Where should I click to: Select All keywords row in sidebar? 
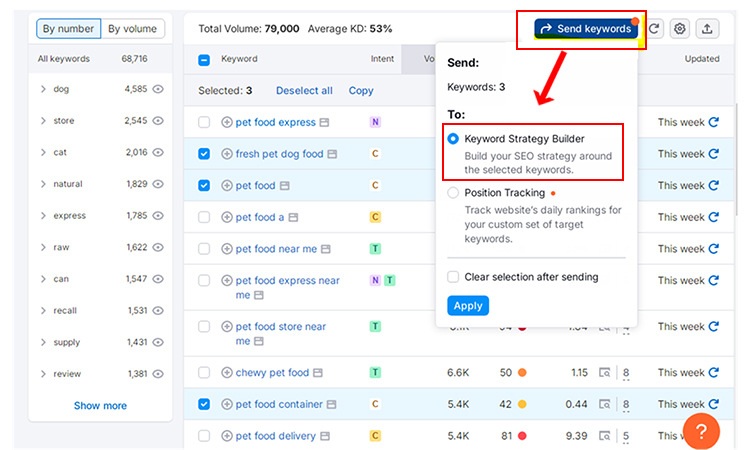click(100, 59)
